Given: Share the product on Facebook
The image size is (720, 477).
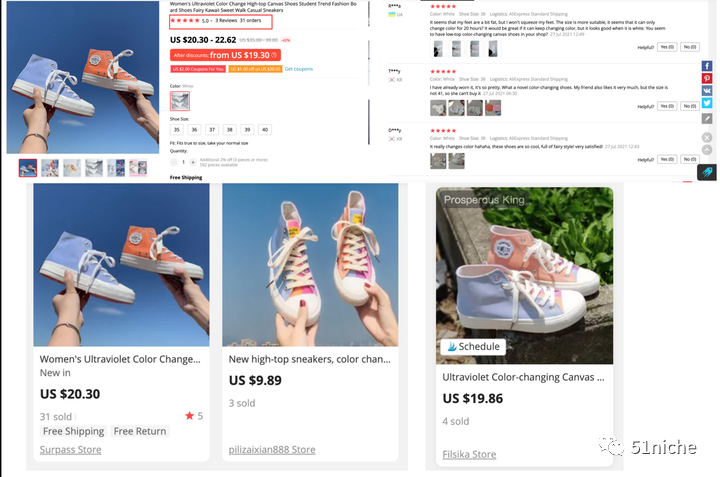Looking at the screenshot, I should pyautogui.click(x=707, y=65).
